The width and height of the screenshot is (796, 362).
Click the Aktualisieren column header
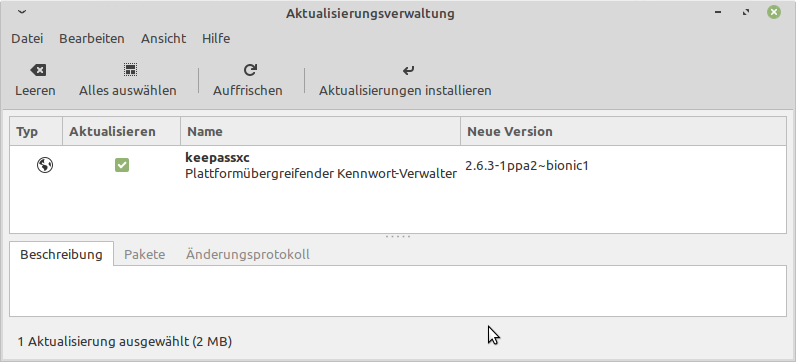(x=121, y=131)
